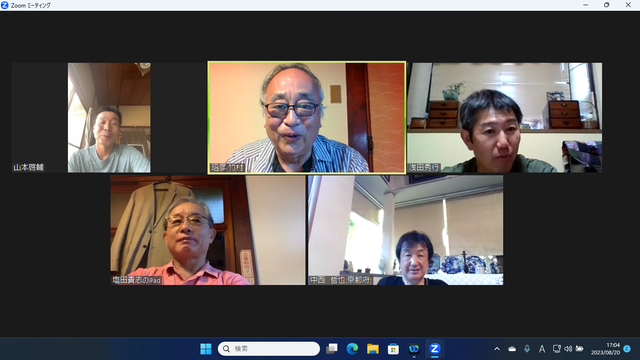The width and height of the screenshot is (640, 360).
Task: Click the IME input mode 'A' indicator
Action: [542, 349]
